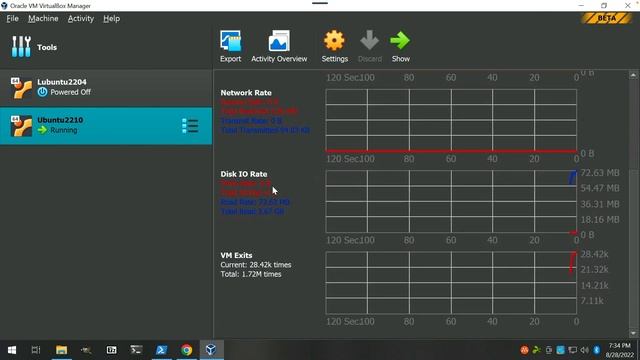
Task: Click the 72.63 MB axis label
Action: [x=600, y=173]
